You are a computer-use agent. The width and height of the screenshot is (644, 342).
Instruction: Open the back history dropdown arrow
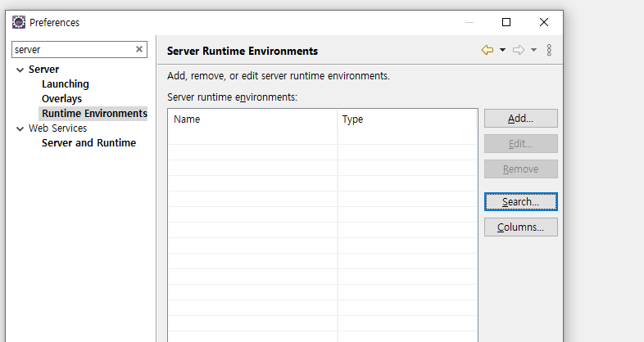(x=502, y=50)
